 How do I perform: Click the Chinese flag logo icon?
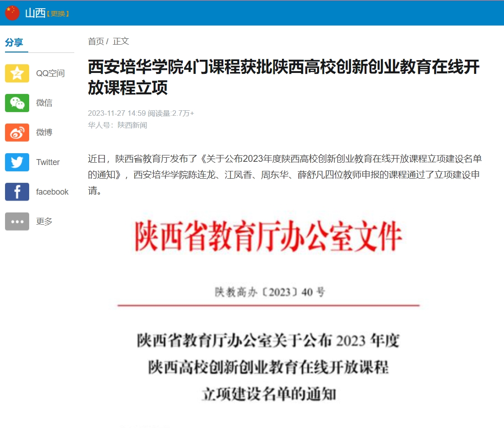click(x=12, y=13)
